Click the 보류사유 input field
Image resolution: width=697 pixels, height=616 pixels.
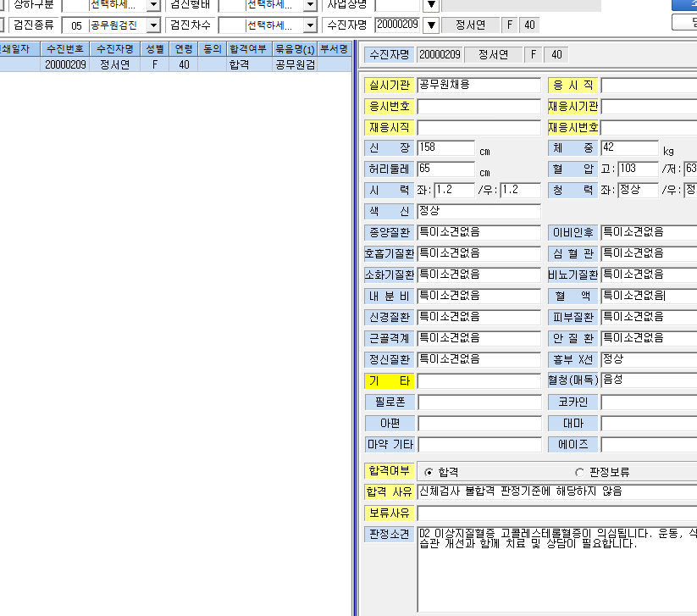point(557,513)
